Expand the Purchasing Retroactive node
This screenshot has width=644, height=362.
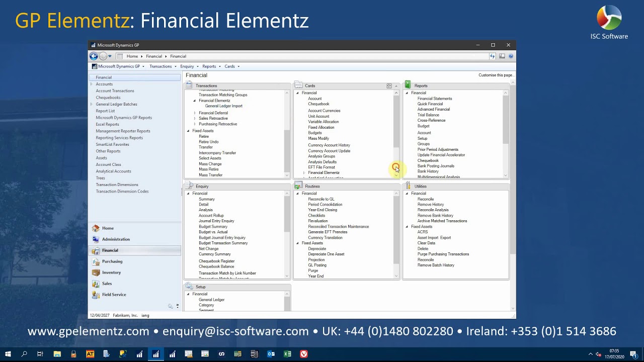click(195, 124)
